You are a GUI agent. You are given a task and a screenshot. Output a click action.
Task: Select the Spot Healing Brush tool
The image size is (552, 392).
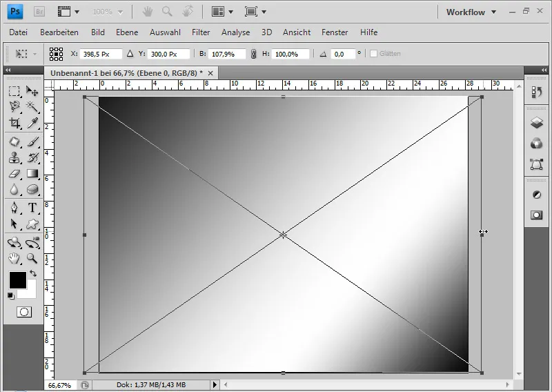14,141
